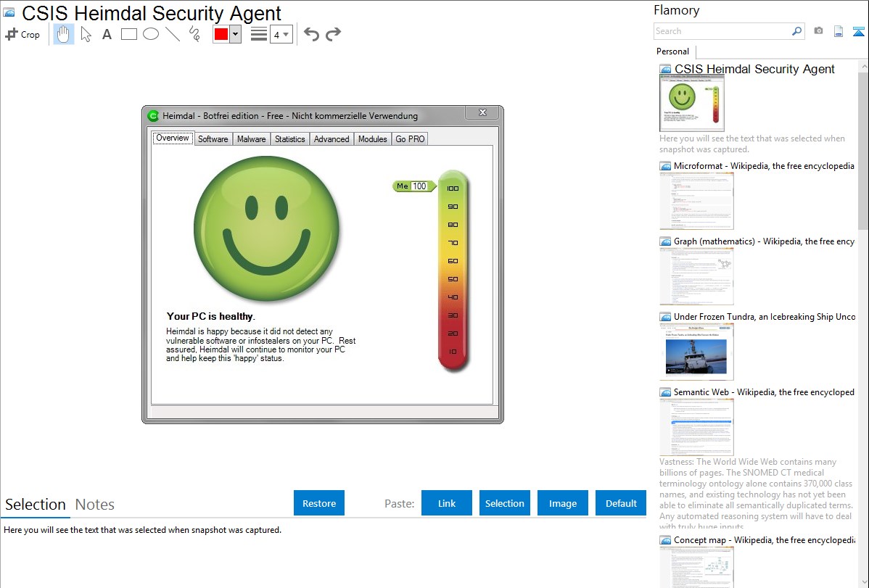Open the line width 4 dropdown
Screen dimensions: 869x588
point(281,34)
